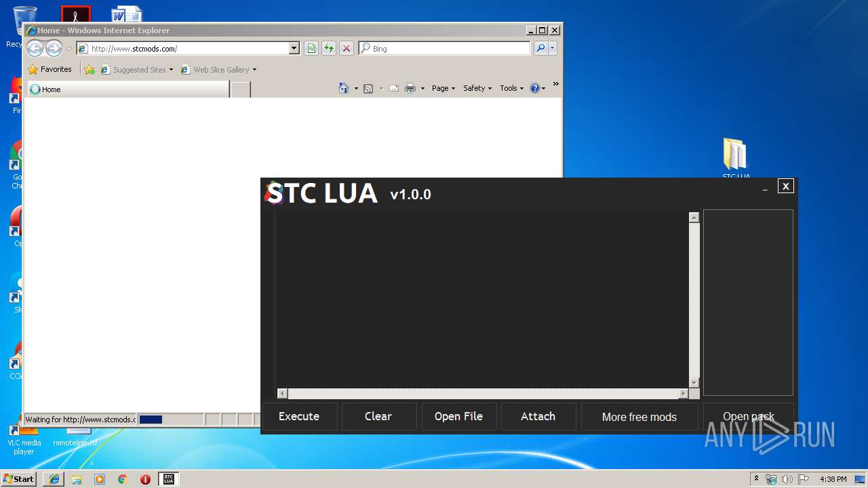Click the Show desktop button
Screen dimensions: 868x488
pyautogui.click(x=861, y=479)
